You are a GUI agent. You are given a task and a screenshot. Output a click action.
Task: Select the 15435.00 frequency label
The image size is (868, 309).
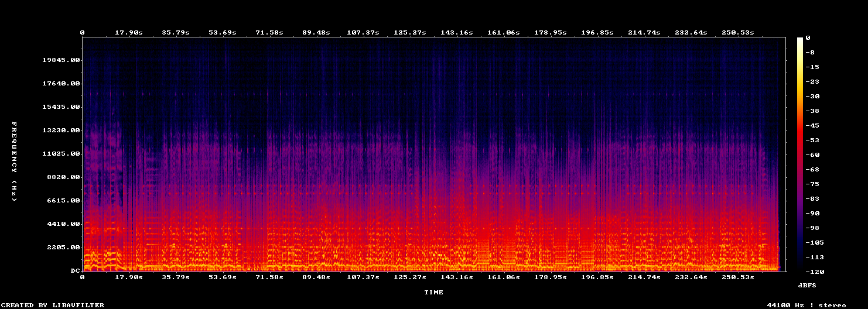[61, 107]
